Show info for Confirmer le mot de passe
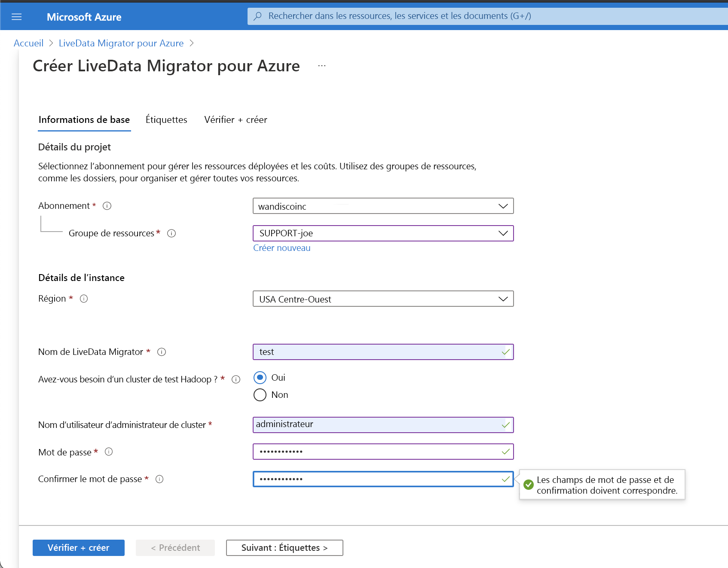Image resolution: width=728 pixels, height=568 pixels. (159, 479)
